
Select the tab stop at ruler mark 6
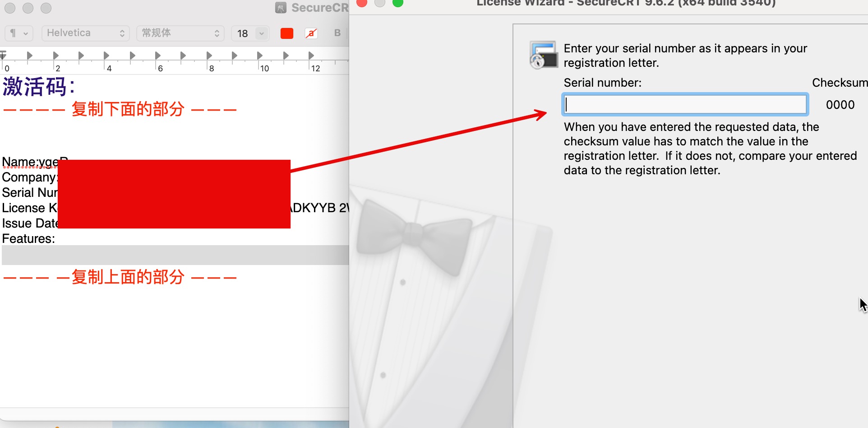pos(157,56)
